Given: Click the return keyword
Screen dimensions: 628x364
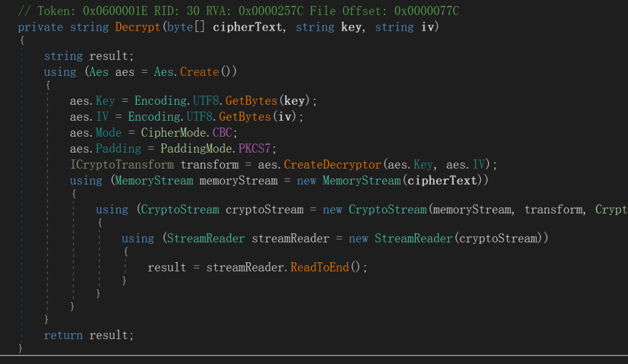Looking at the screenshot, I should click(63, 335).
